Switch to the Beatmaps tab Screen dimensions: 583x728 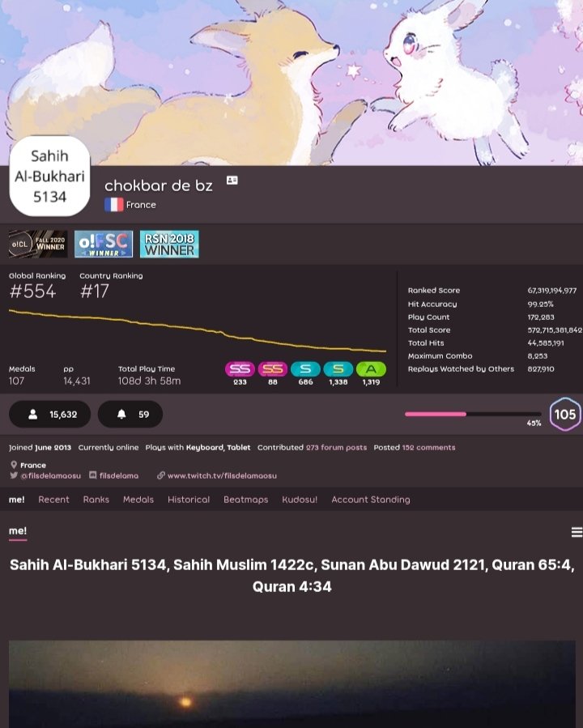[x=246, y=500]
